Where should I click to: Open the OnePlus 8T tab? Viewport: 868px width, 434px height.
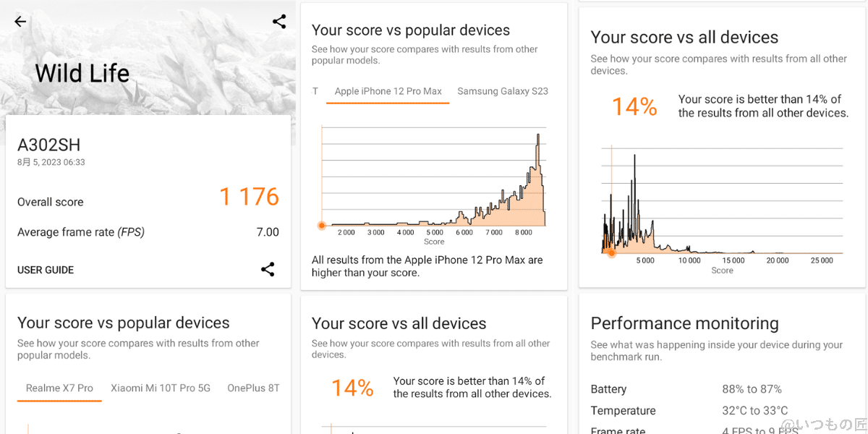[253, 388]
